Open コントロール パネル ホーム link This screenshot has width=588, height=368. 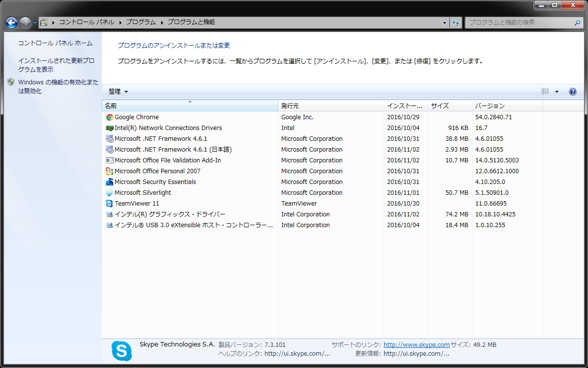[55, 43]
